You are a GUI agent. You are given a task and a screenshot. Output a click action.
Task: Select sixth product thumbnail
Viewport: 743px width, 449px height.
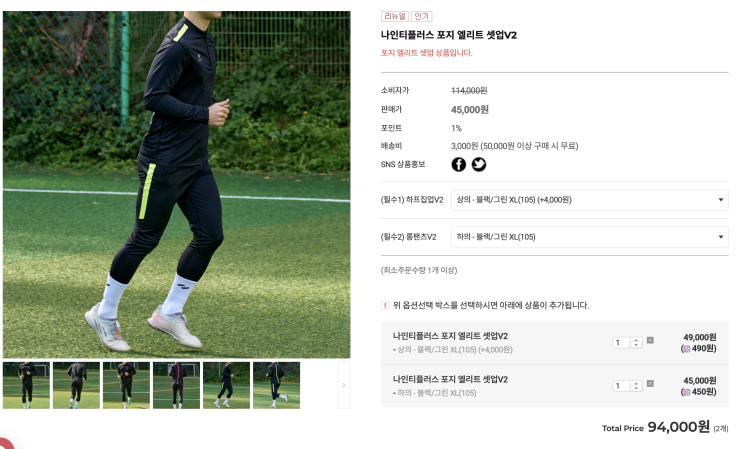276,385
